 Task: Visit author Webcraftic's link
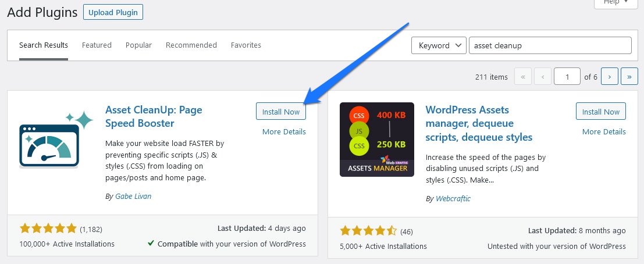(x=453, y=199)
